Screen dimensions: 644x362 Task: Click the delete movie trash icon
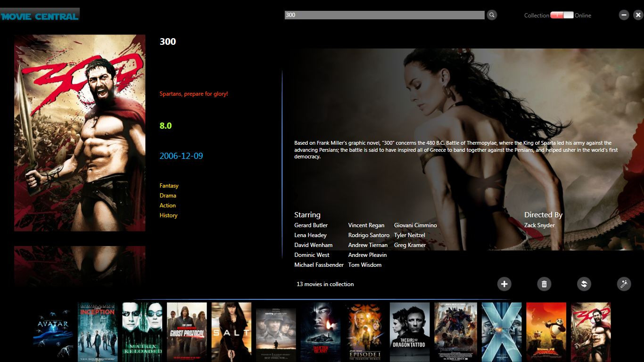(544, 284)
